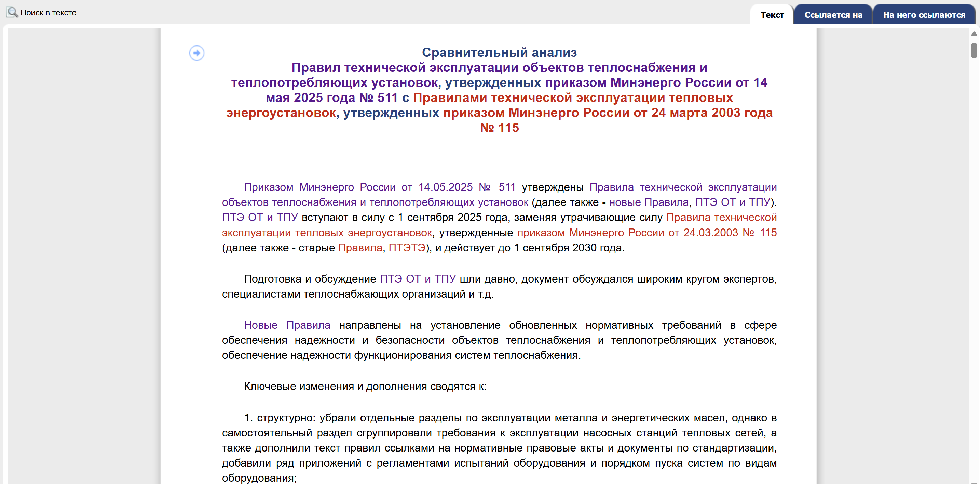The image size is (980, 484).
Task: Open Приказом Минэнерго России от 14.05.2025 № 511 link
Action: tap(379, 187)
